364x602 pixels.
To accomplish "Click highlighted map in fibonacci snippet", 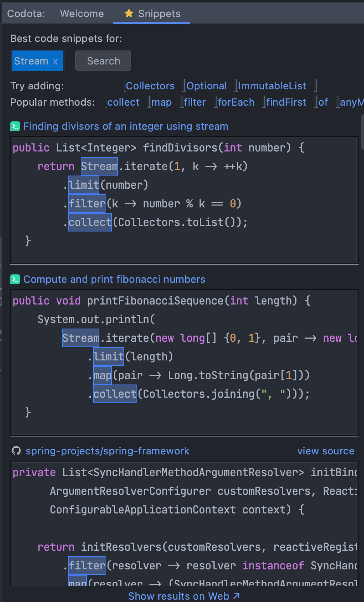I will click(x=102, y=375).
